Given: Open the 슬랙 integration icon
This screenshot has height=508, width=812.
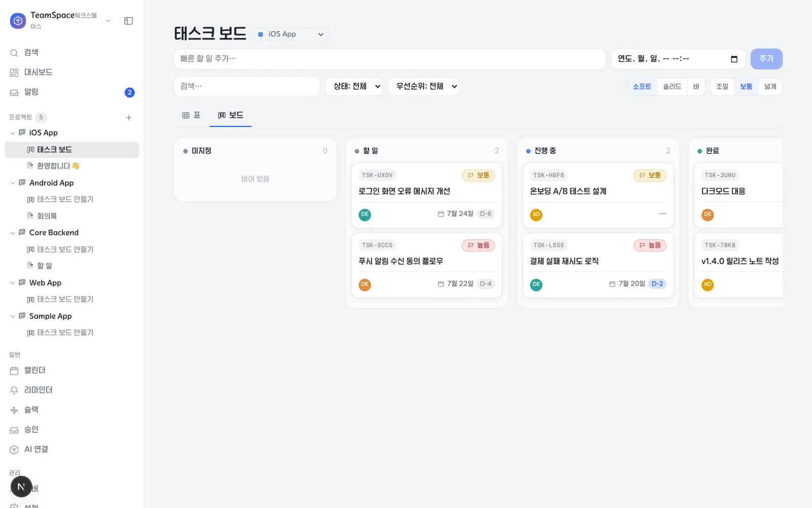Looking at the screenshot, I should 14,410.
